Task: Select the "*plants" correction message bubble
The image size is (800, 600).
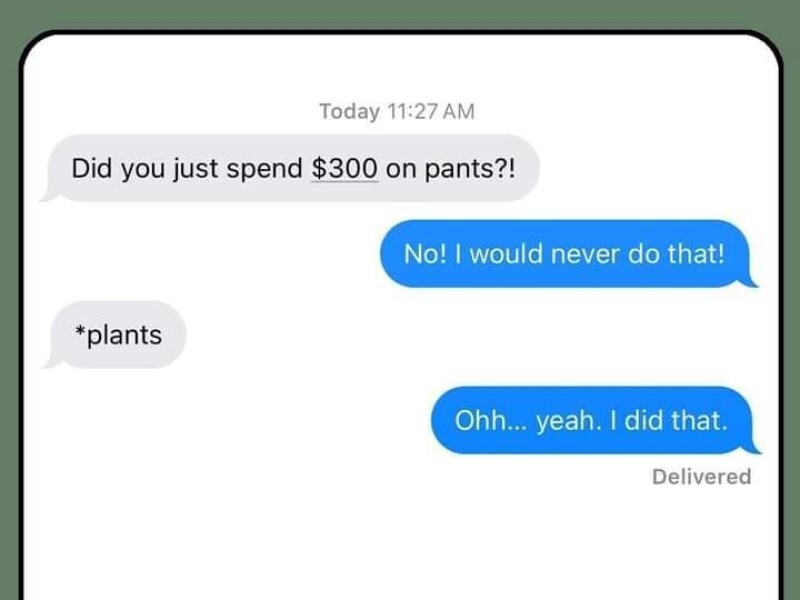Action: (114, 335)
